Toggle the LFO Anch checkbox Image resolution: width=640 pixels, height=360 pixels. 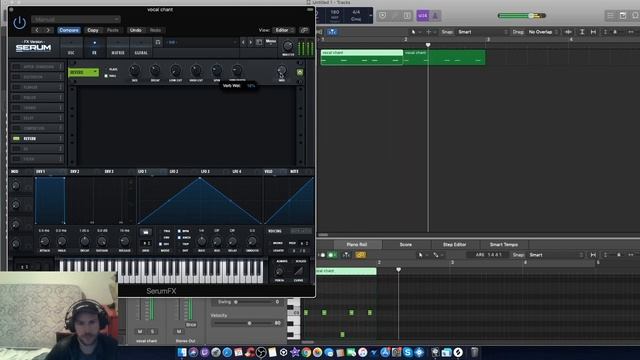(x=179, y=237)
